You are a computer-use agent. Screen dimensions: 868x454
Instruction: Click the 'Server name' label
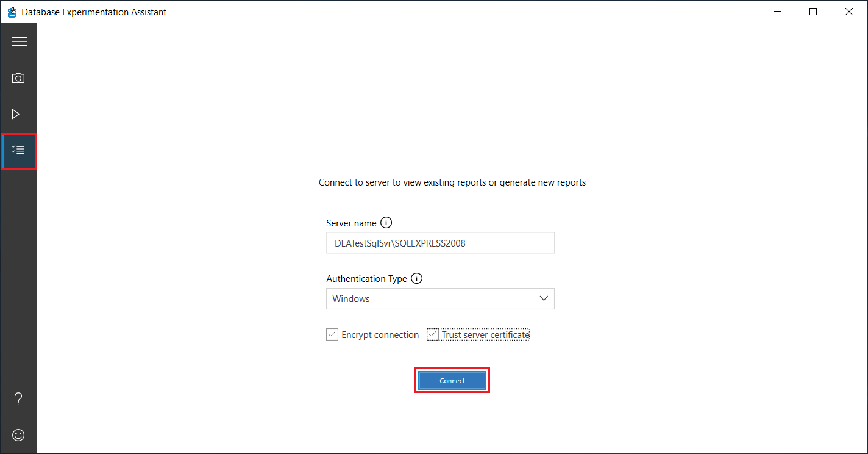[x=351, y=223]
